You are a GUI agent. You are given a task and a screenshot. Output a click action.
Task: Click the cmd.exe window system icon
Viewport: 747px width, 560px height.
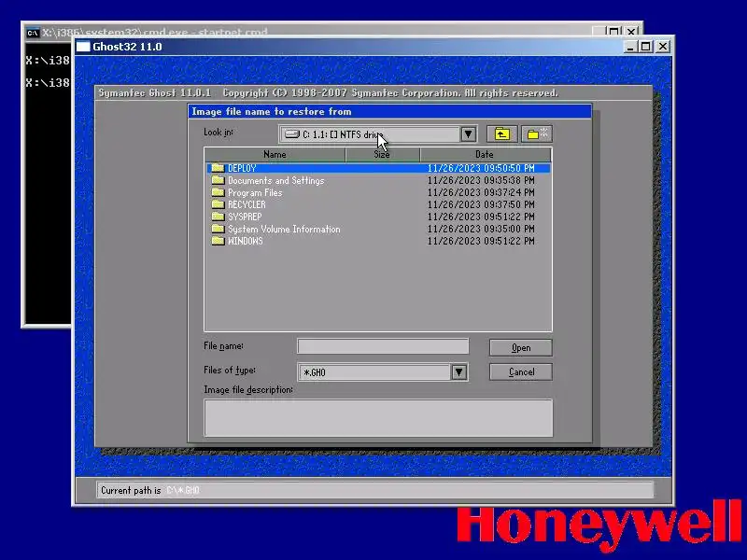click(33, 33)
